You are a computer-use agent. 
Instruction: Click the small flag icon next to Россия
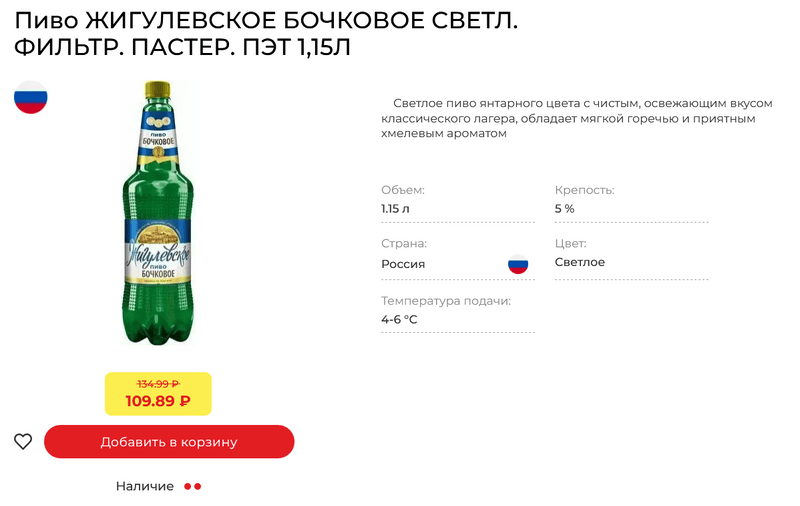pos(518,264)
